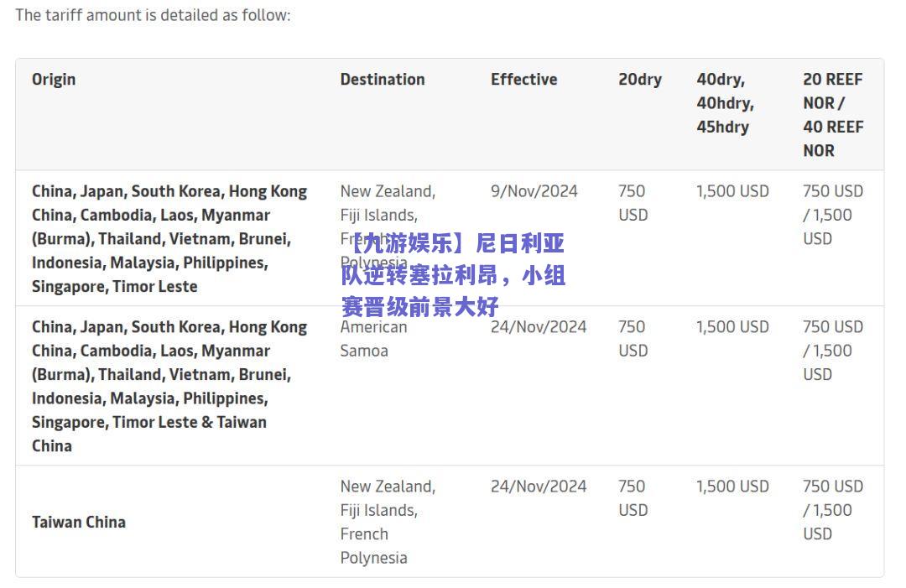Screen dimensions: 906x588
Task: Click the 20 REEF NOR header
Action: pyautogui.click(x=832, y=115)
